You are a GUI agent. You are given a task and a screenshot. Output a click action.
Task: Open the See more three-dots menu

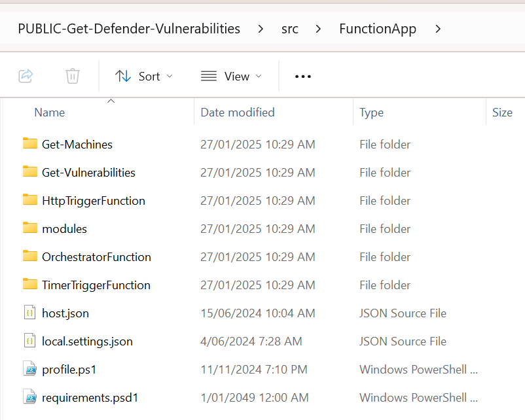303,77
